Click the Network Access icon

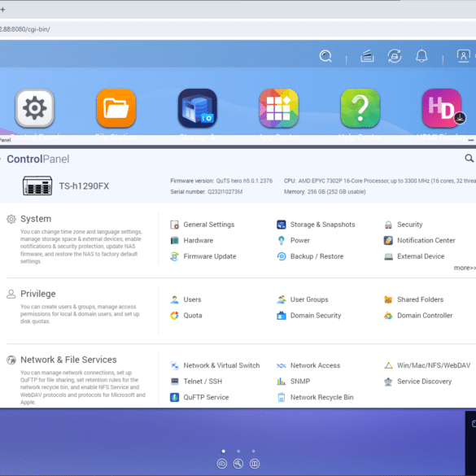click(x=282, y=365)
